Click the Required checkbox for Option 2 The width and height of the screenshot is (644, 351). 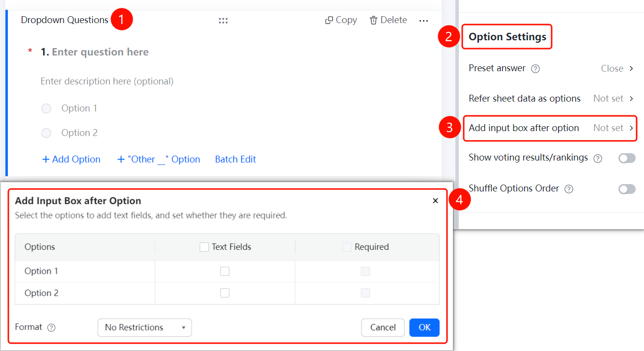pos(365,293)
